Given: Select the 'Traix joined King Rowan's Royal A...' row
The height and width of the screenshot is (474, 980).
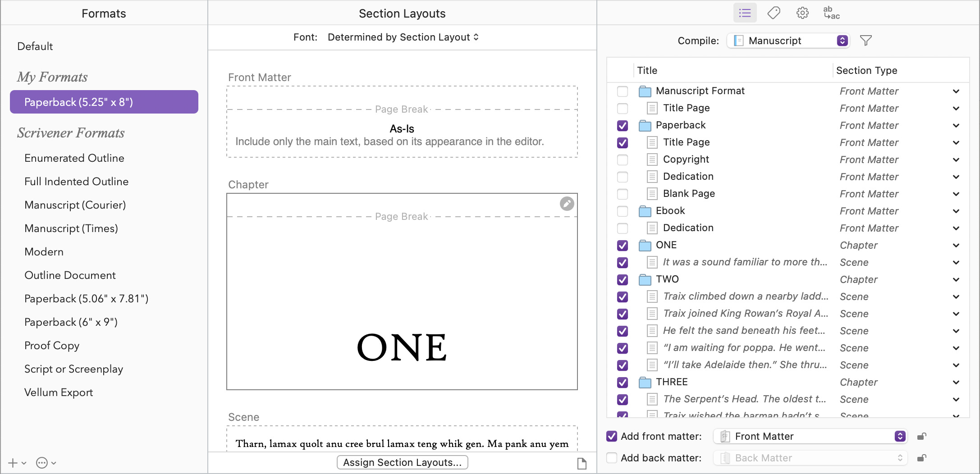Looking at the screenshot, I should [x=788, y=314].
